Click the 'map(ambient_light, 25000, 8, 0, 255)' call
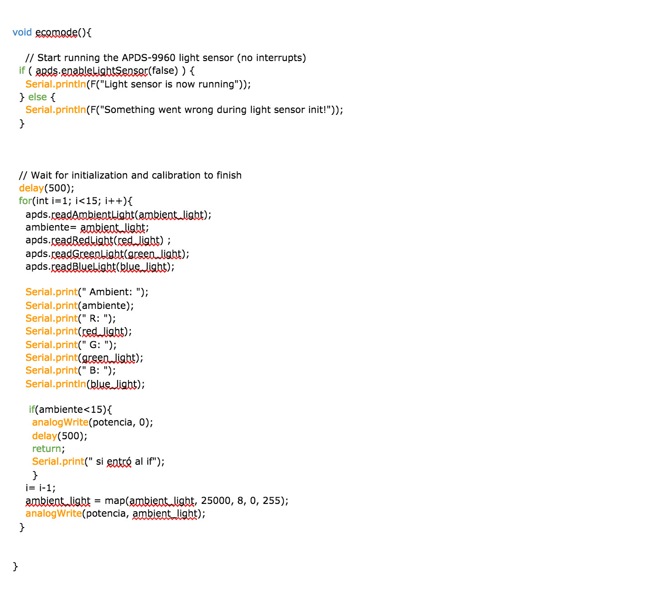The width and height of the screenshot is (672, 616). 195,501
